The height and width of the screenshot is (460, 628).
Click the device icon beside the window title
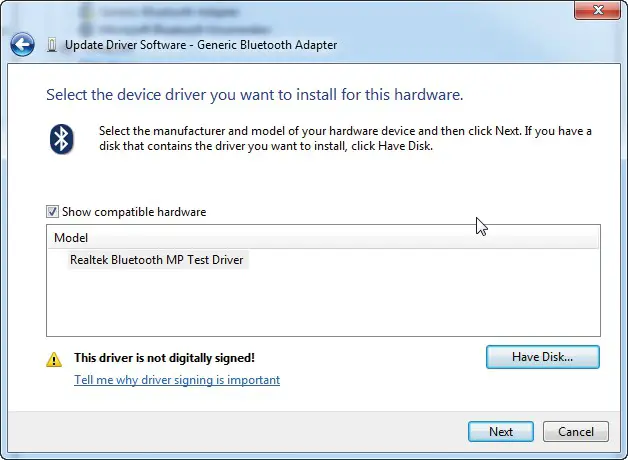pyautogui.click(x=52, y=45)
